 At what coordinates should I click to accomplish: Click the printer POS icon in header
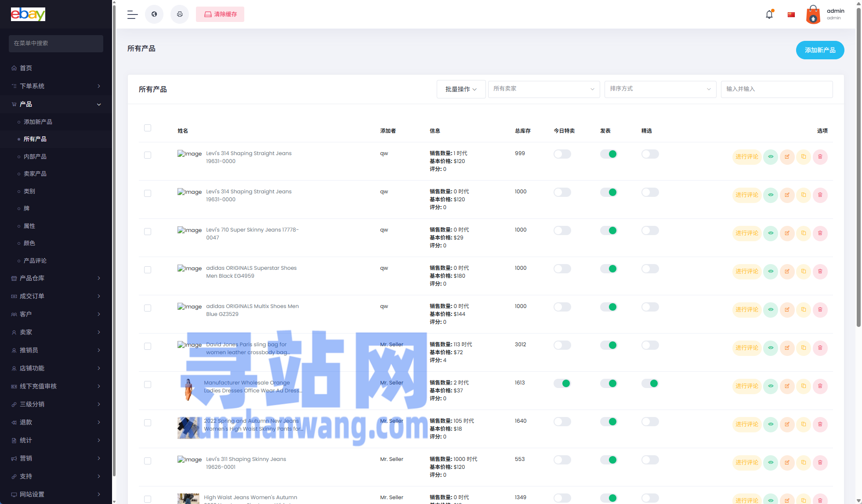pyautogui.click(x=180, y=15)
